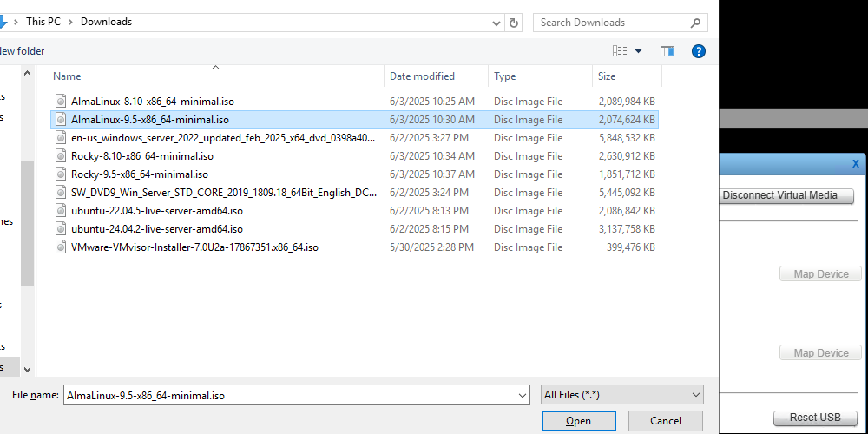Toggle the preview pane icon
Viewport: 868px width, 434px height.
pyautogui.click(x=667, y=51)
